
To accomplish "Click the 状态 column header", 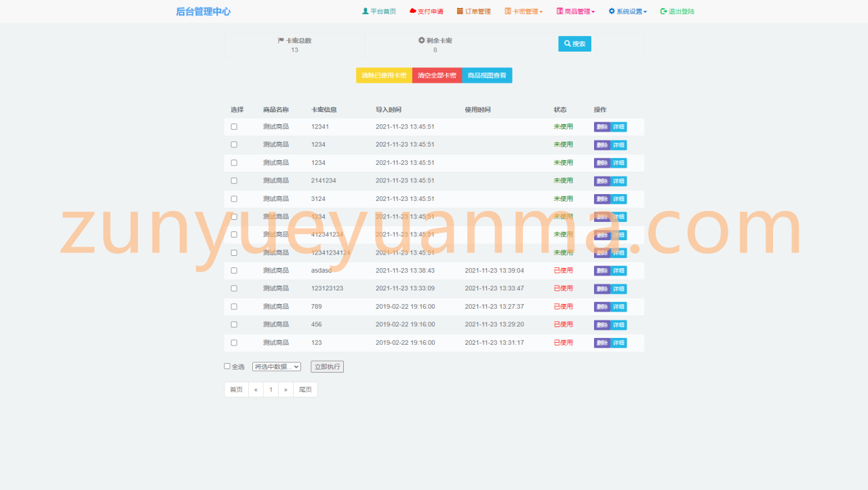I will (x=560, y=109).
